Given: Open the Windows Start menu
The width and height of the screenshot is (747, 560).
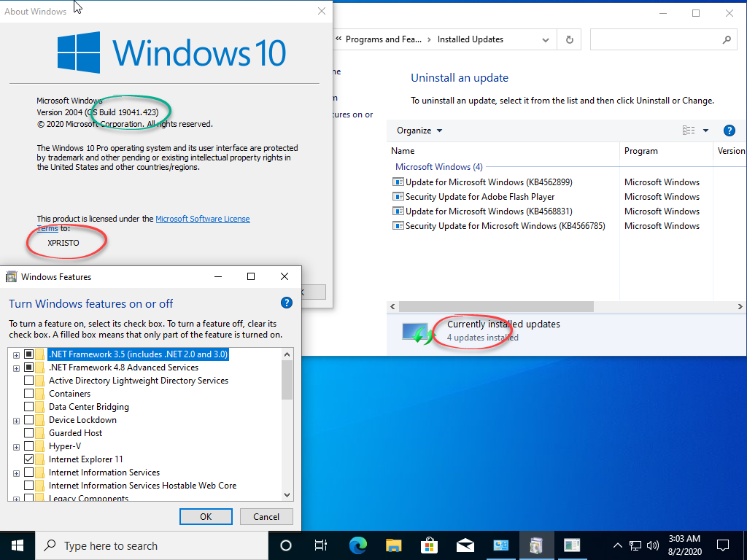Looking at the screenshot, I should (18, 545).
